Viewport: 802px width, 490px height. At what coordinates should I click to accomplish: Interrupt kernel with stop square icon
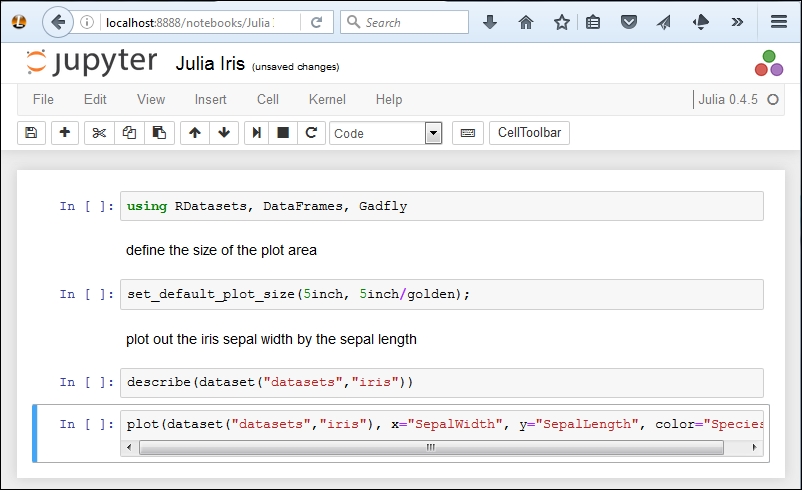coord(283,133)
